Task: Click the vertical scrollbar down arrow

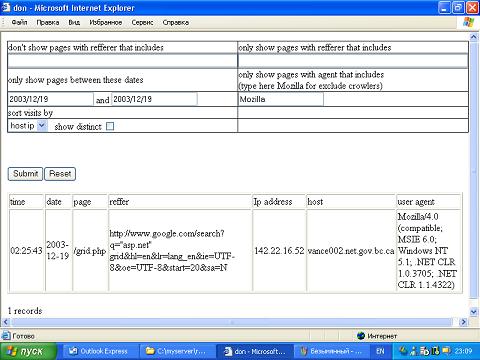Action: pos(473,312)
